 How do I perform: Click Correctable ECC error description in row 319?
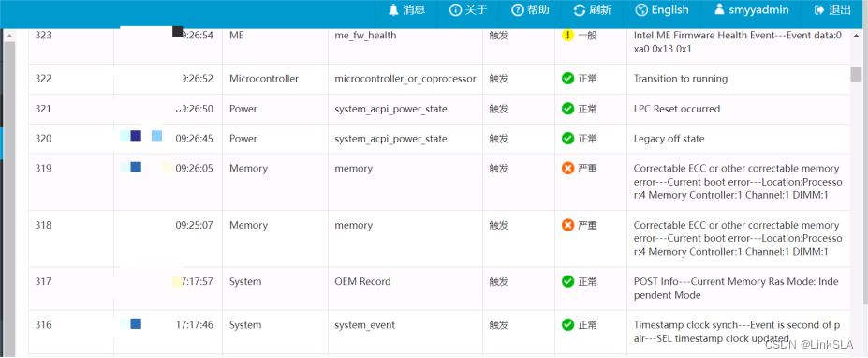click(x=737, y=182)
